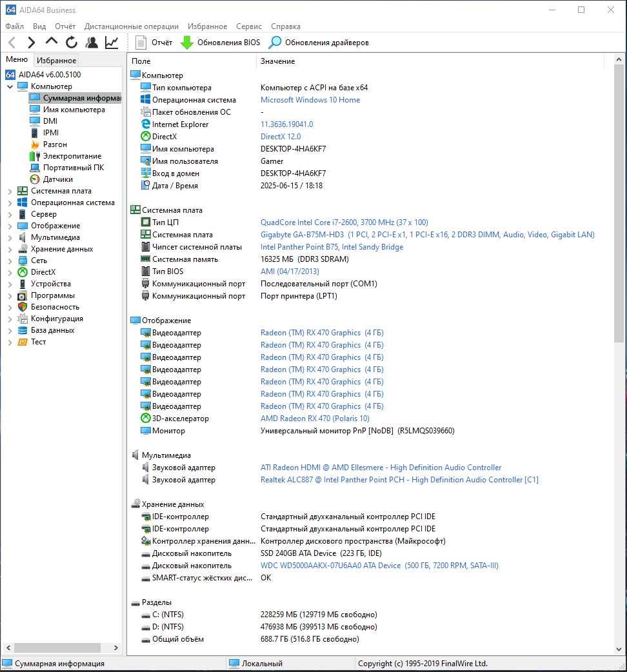Go forward with the right arrow toolbar icon

32,43
